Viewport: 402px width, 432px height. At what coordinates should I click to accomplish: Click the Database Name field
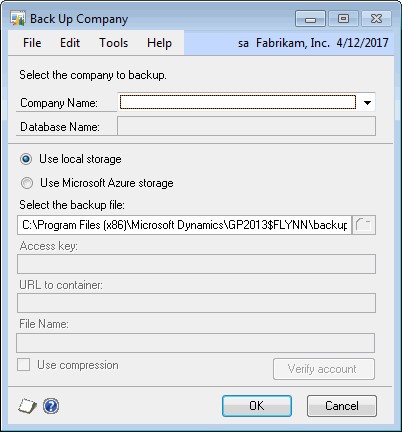pyautogui.click(x=246, y=126)
